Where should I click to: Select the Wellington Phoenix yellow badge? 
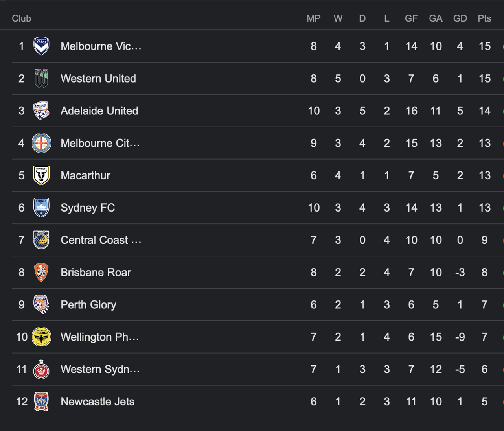41,337
